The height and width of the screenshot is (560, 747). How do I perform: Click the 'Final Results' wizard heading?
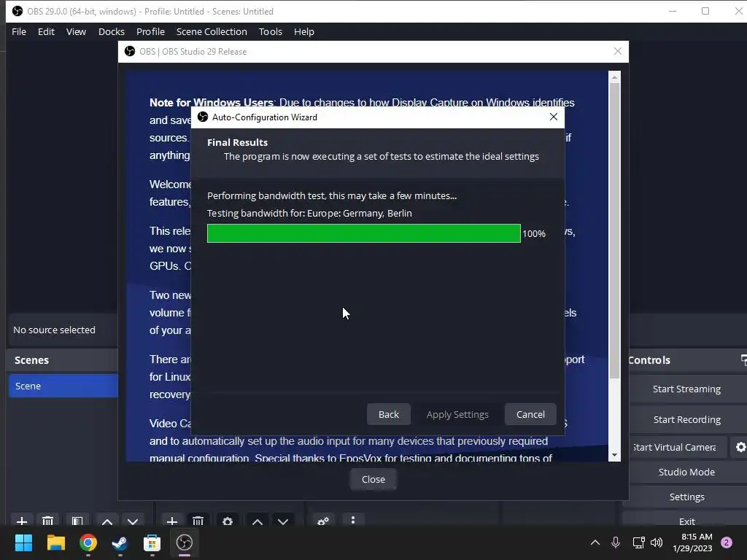237,142
